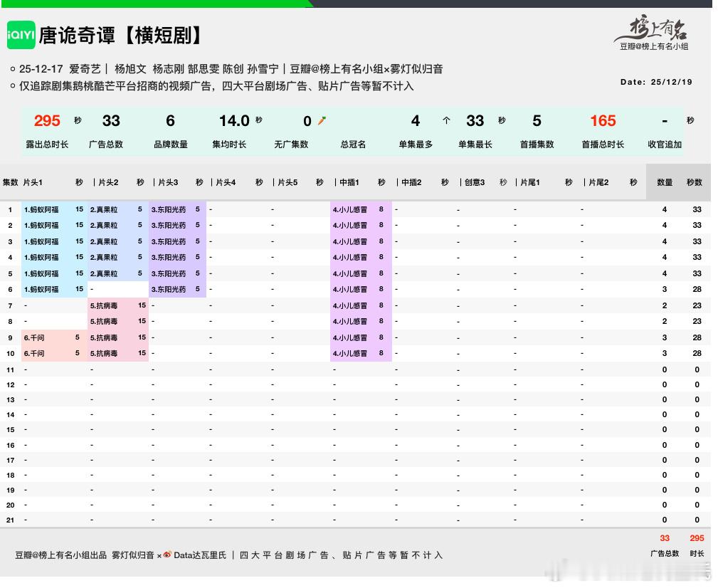
Task: Click the Weibo icon in the footer
Action: pos(167,555)
